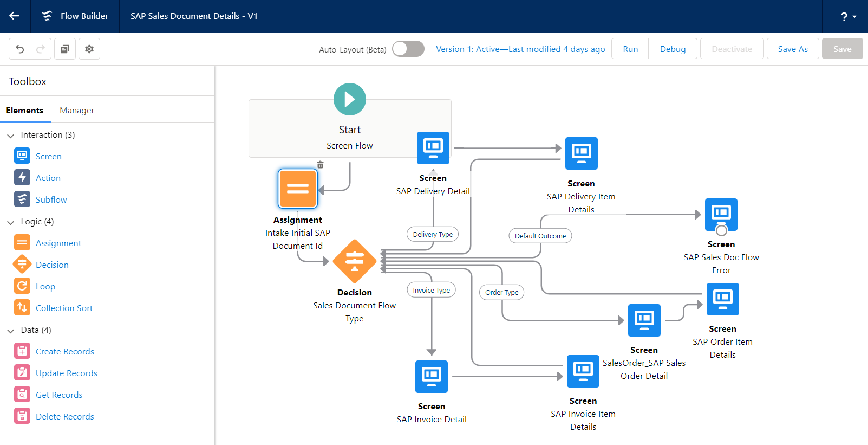The image size is (868, 445).
Task: Select the SAP Delivery Item Details screen node
Action: pos(582,153)
